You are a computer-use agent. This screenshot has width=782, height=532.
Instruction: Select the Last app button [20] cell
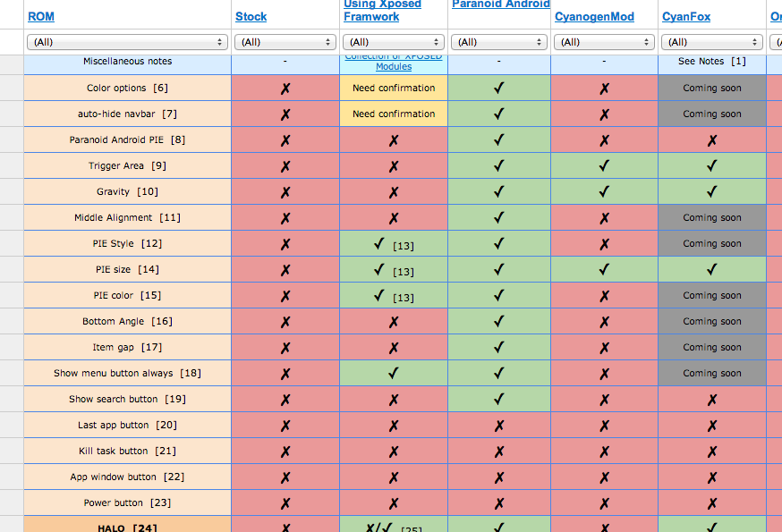[127, 425]
